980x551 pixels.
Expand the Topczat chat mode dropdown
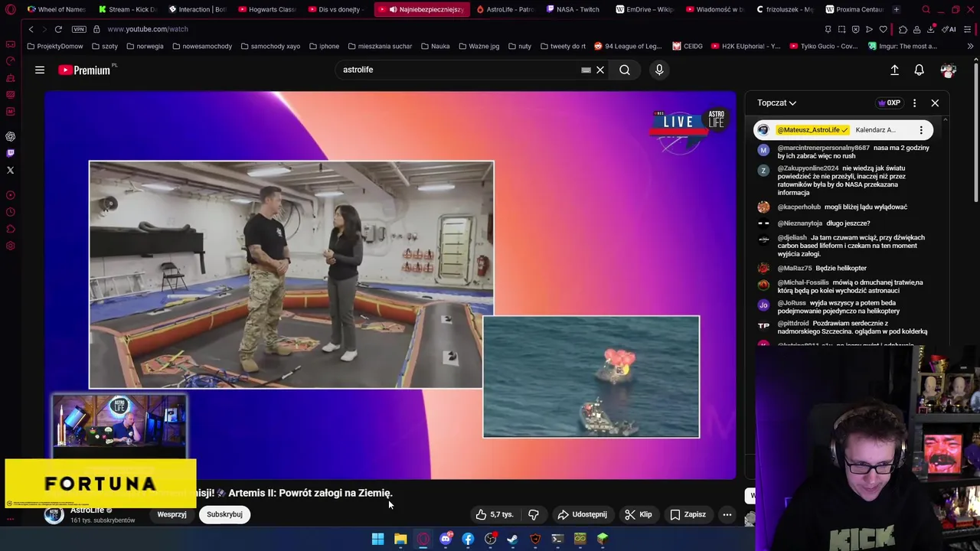click(x=776, y=103)
